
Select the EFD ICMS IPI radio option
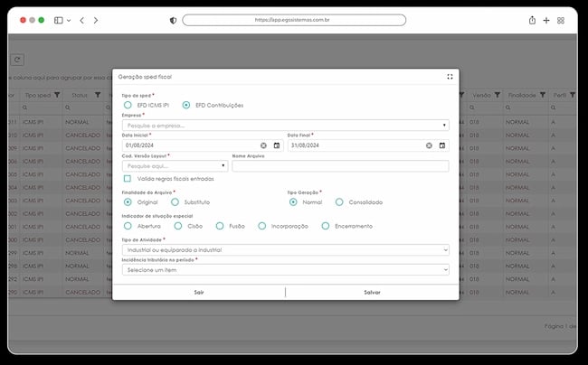point(128,105)
